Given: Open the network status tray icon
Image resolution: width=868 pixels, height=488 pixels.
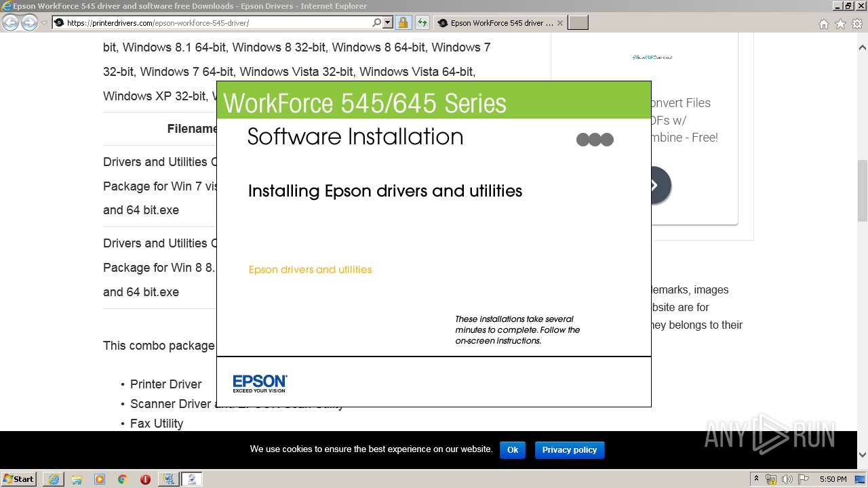Looking at the screenshot, I should (771, 479).
